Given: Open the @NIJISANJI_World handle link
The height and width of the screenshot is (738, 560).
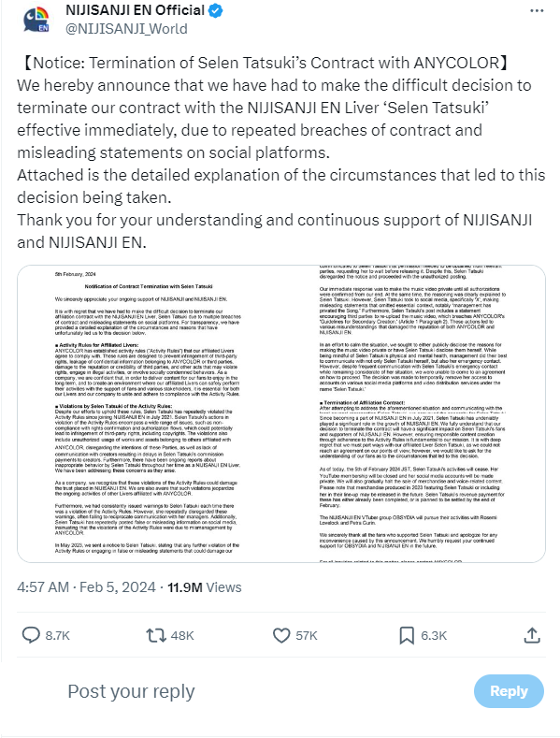Looking at the screenshot, I should point(126,29).
